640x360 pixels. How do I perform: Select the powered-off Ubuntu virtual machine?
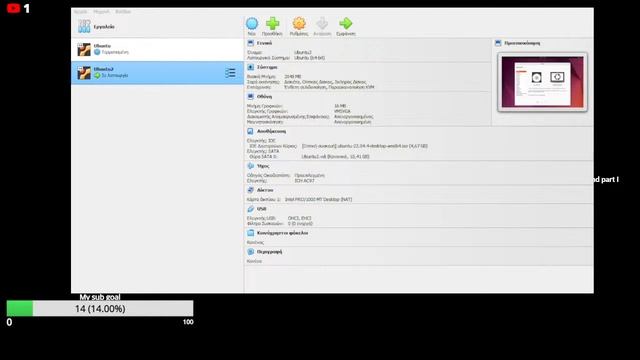tap(157, 49)
